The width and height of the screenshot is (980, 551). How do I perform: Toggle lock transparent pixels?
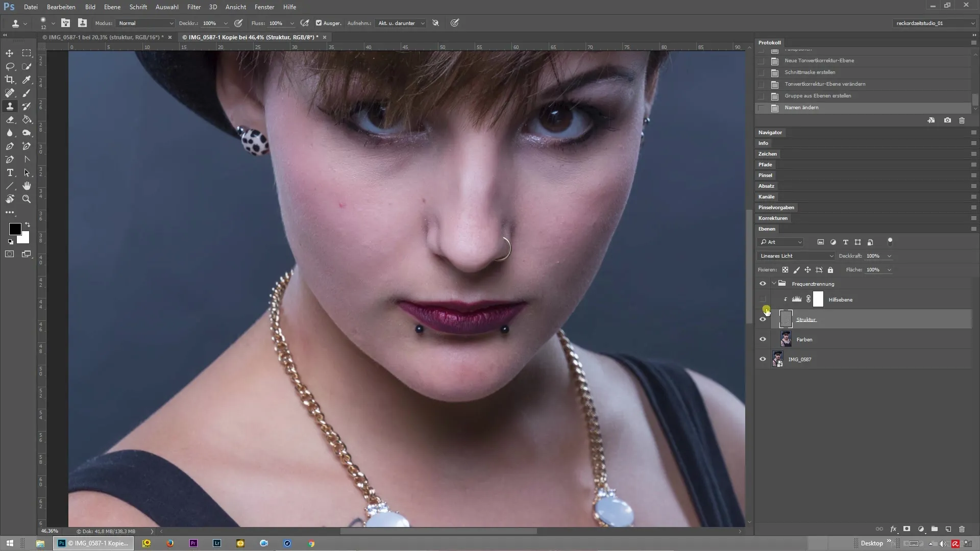click(785, 270)
